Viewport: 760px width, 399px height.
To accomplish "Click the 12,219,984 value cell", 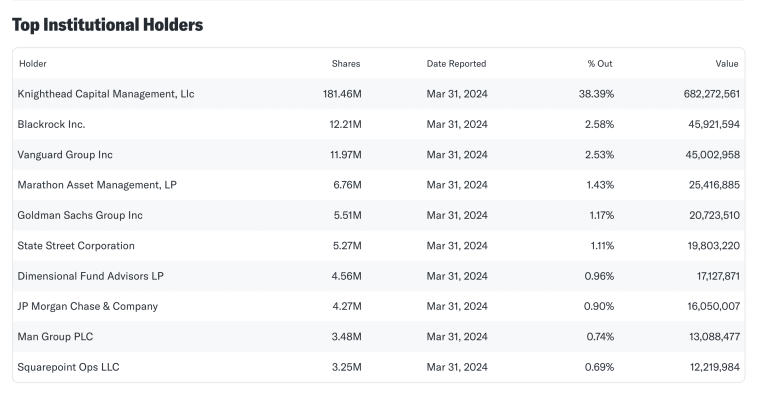I will coord(715,367).
